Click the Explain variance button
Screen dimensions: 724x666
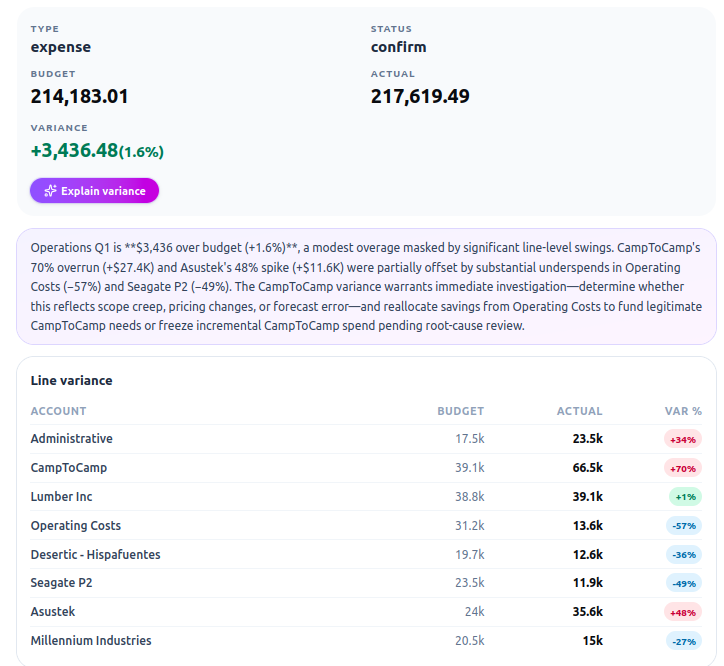pyautogui.click(x=94, y=191)
